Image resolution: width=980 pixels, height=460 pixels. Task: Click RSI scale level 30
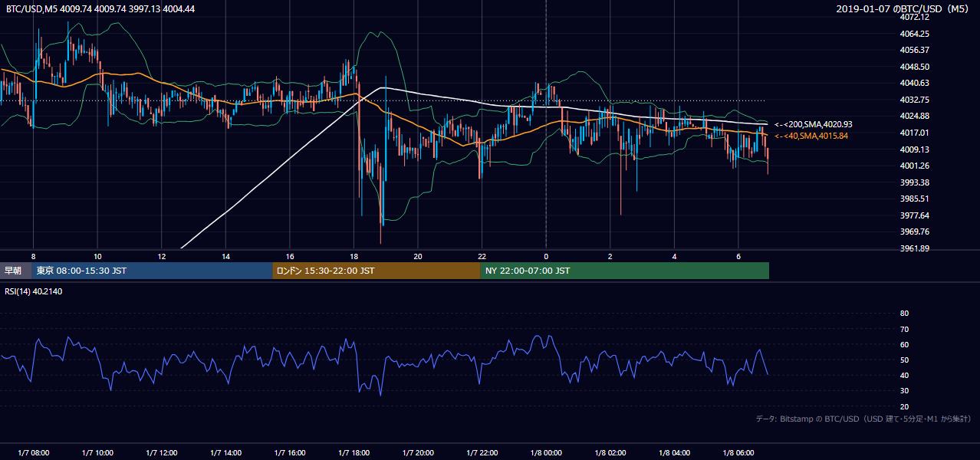point(904,391)
